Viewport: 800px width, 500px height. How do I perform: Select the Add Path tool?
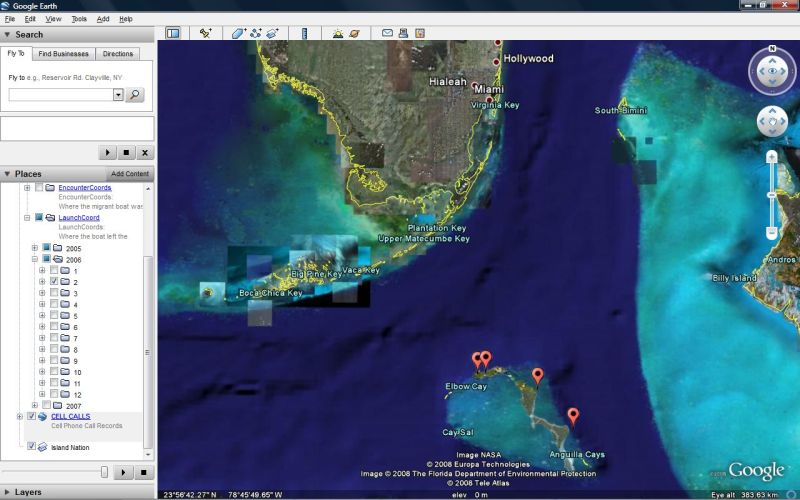[x=255, y=33]
